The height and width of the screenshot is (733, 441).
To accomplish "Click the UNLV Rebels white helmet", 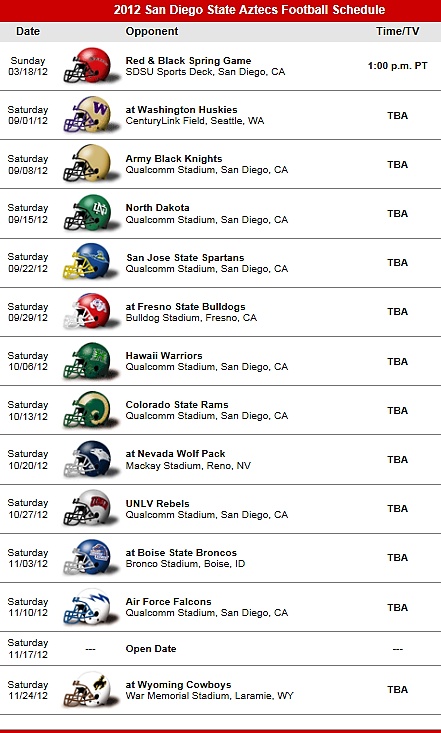I will [87, 508].
